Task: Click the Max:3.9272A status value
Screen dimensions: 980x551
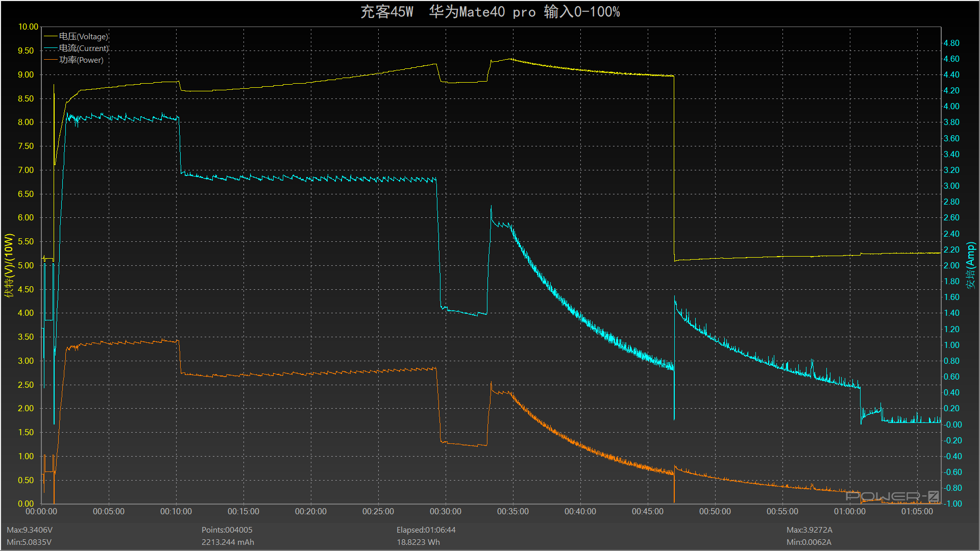Action: pyautogui.click(x=810, y=530)
